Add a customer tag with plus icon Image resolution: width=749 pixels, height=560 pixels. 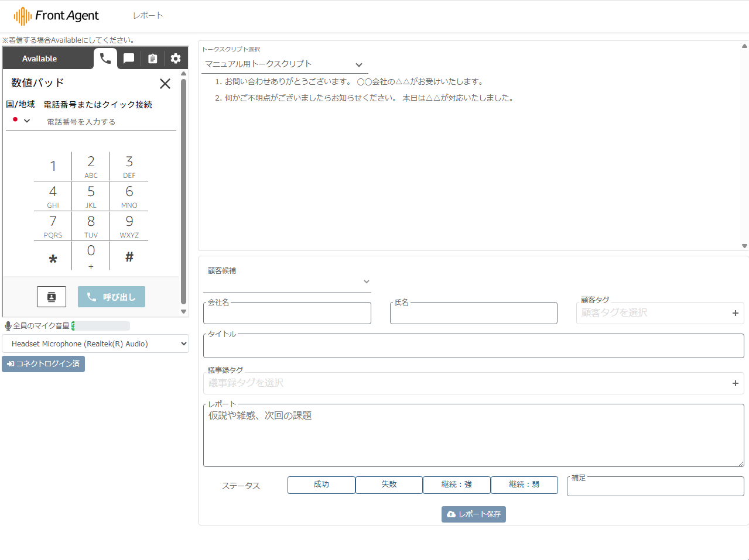(735, 313)
